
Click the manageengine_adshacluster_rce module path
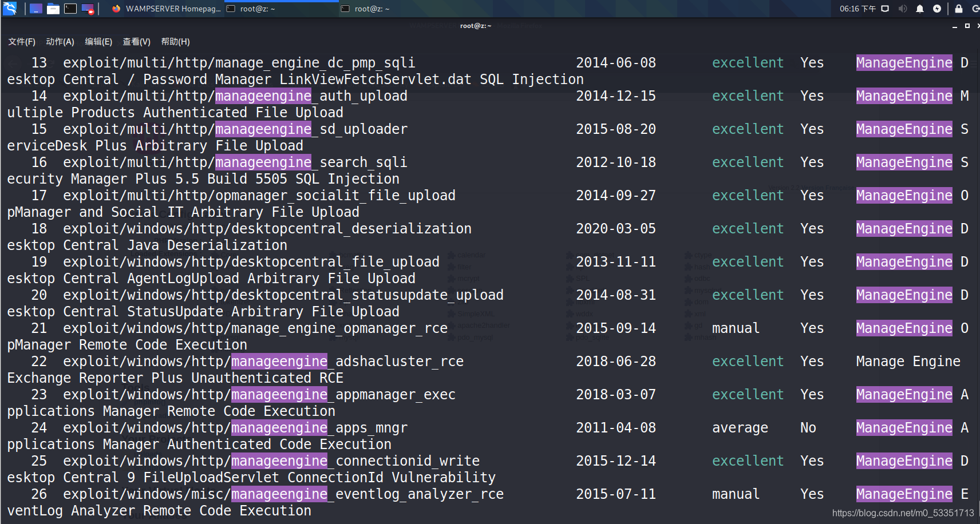click(263, 361)
